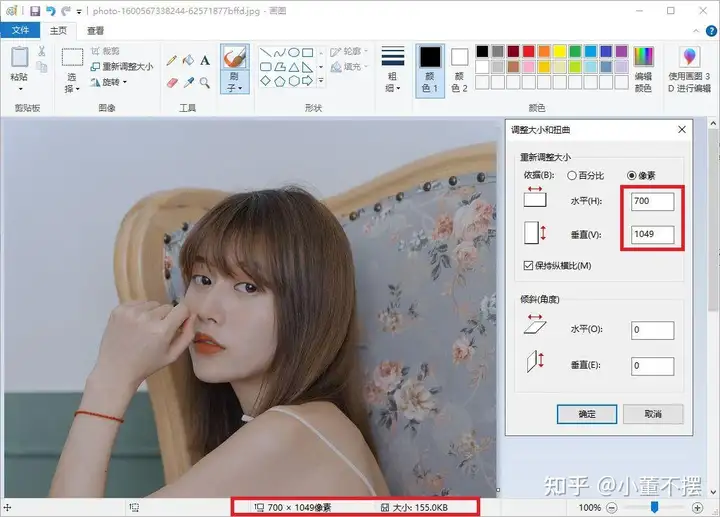This screenshot has width=720, height=517.
Task: Open Paint 3D editing button
Action: pyautogui.click(x=690, y=67)
